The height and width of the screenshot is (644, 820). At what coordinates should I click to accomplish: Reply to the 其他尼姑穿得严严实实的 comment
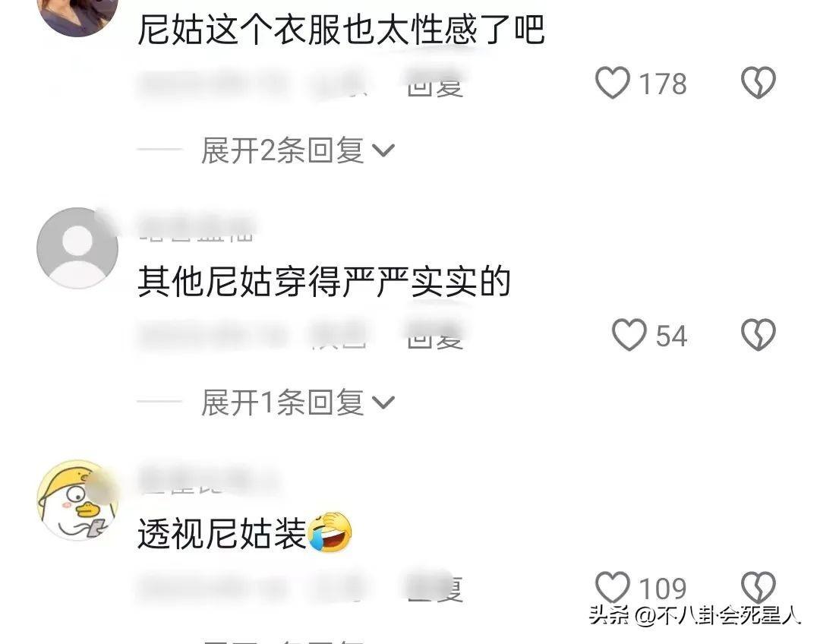[x=435, y=337]
